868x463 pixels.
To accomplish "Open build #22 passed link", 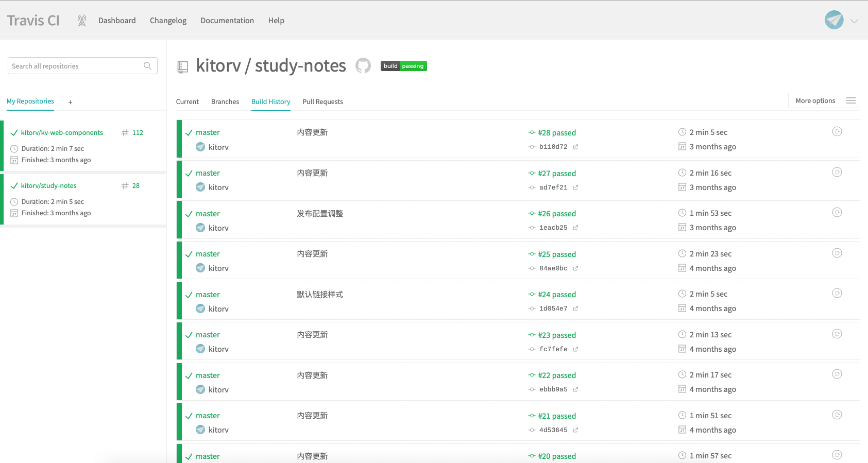I will [557, 375].
